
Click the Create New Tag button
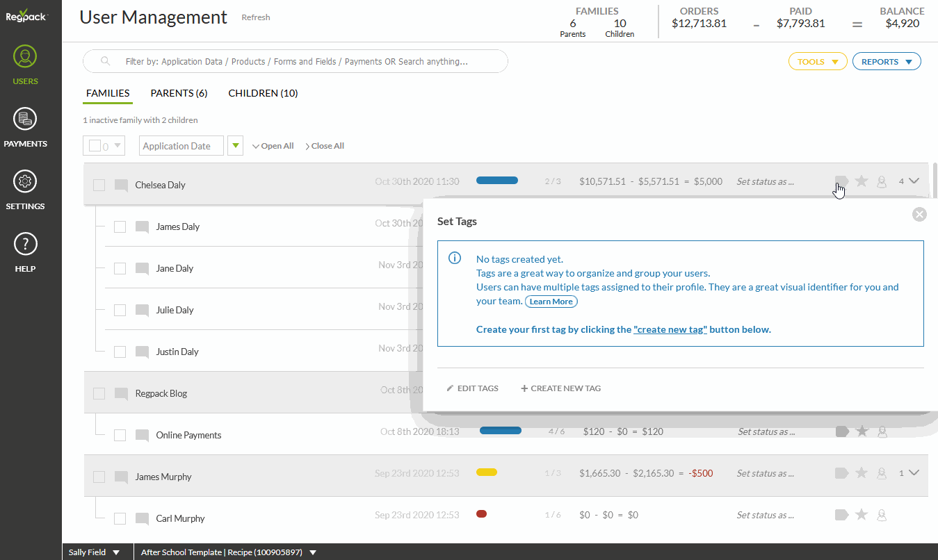pos(561,388)
